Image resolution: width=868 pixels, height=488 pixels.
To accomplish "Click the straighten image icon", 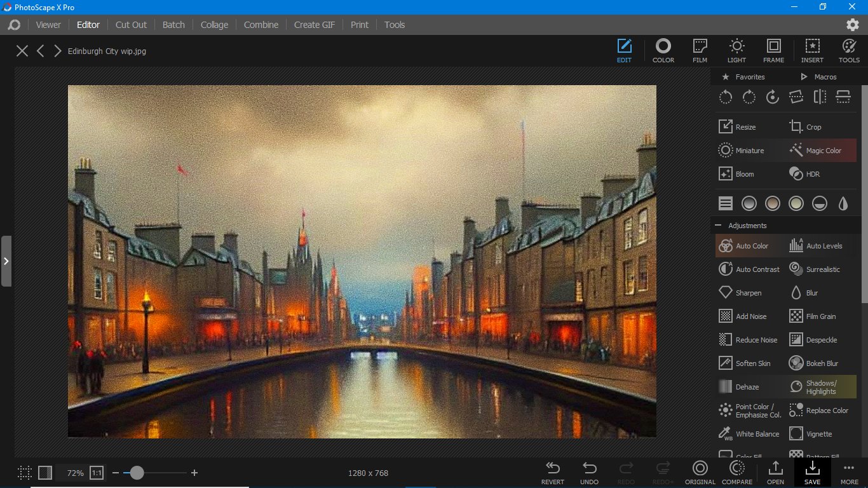I will coord(796,97).
